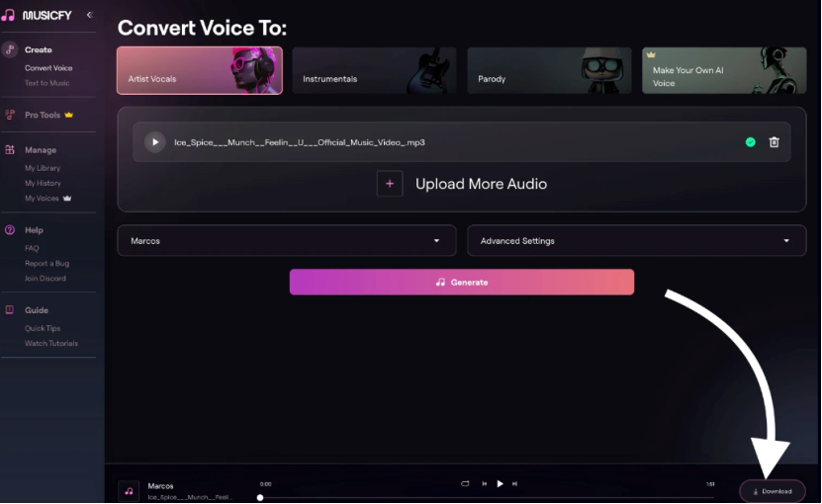Viewport: 822px width, 504px height.
Task: Click the Create sidebar heading
Action: [x=39, y=49]
